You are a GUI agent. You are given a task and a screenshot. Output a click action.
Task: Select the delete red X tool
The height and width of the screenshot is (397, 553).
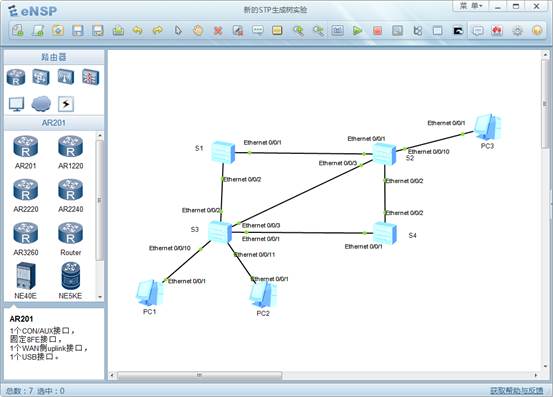click(x=218, y=31)
